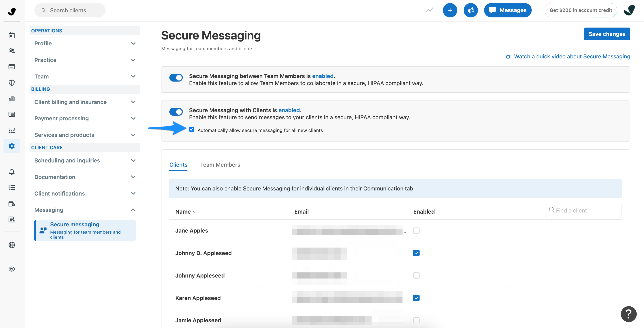
Task: Open the calendar icon in left sidebar
Action: 11,35
